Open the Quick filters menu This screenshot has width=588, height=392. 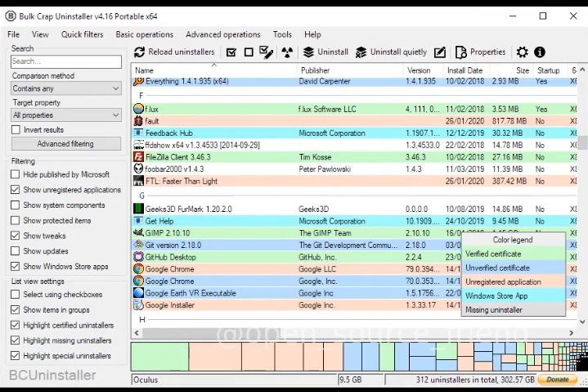tap(82, 34)
